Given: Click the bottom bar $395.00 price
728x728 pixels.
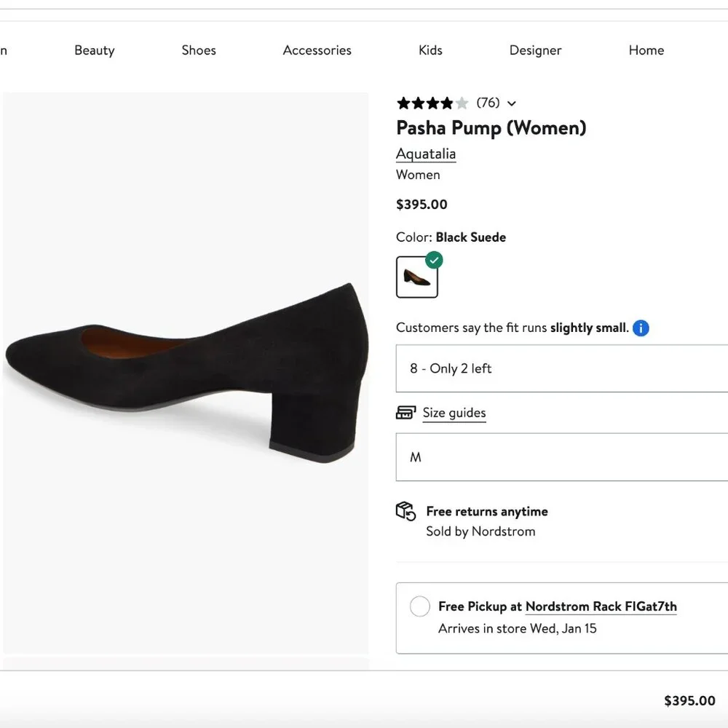Looking at the screenshot, I should tap(689, 700).
